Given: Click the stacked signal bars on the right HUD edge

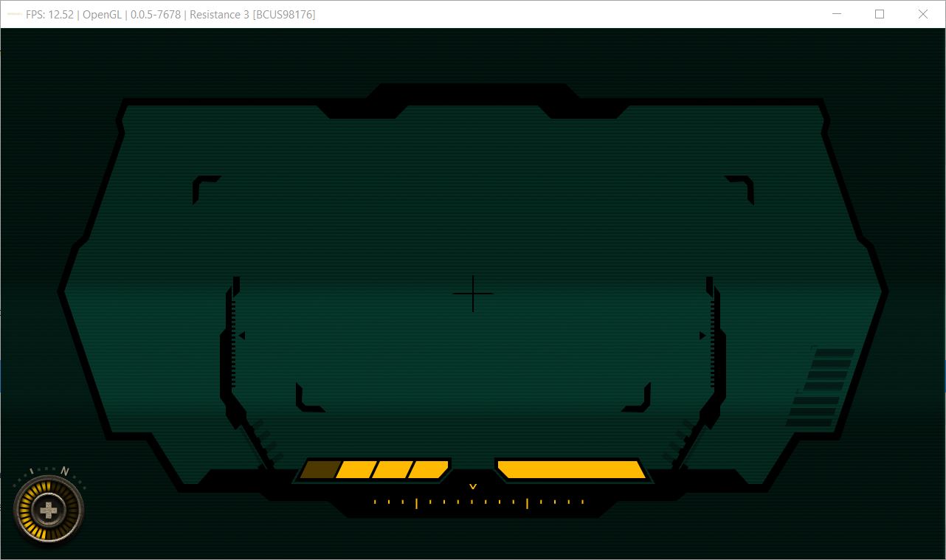Looking at the screenshot, I should click(x=820, y=388).
